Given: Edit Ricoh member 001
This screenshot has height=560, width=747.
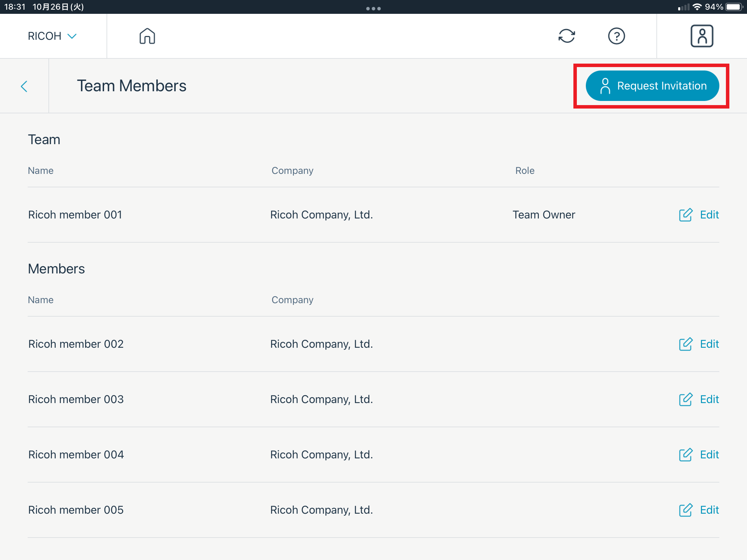Looking at the screenshot, I should point(699,215).
